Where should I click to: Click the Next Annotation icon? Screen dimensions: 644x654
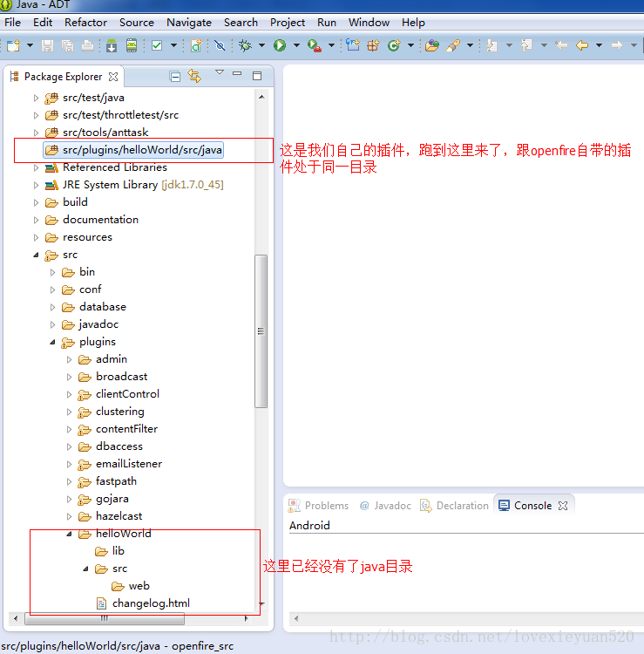point(491,45)
